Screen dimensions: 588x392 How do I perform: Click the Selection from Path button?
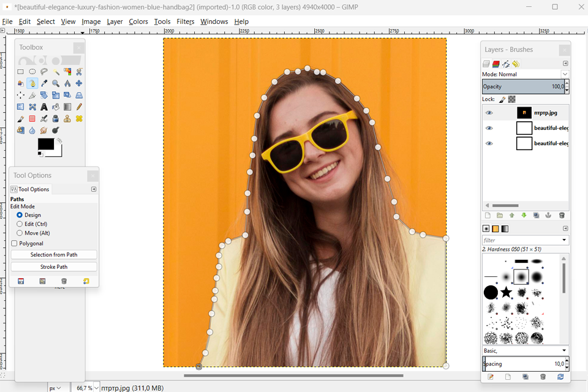54,255
